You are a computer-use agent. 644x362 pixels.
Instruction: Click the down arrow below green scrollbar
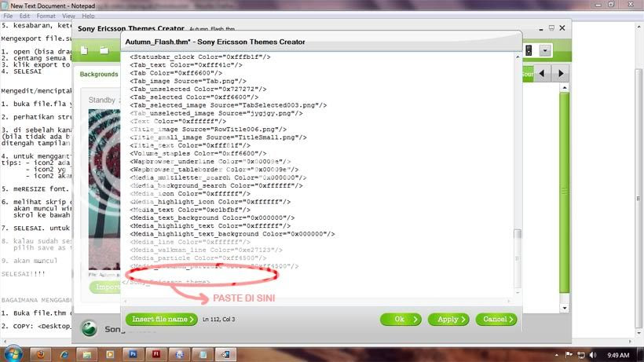click(x=565, y=309)
